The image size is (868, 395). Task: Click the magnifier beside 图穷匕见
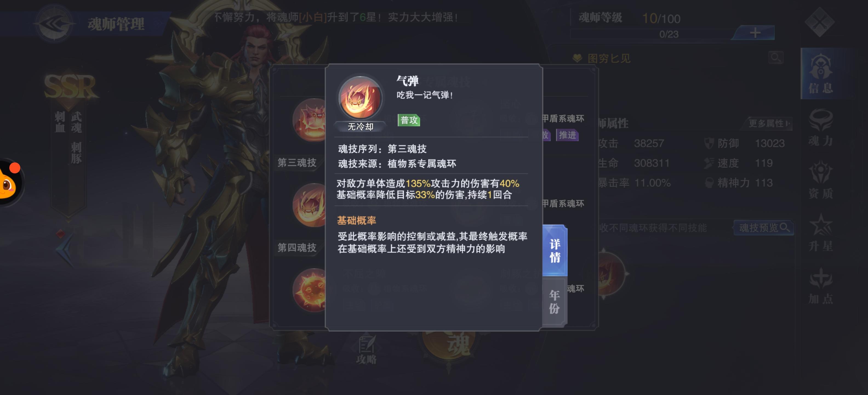click(775, 57)
